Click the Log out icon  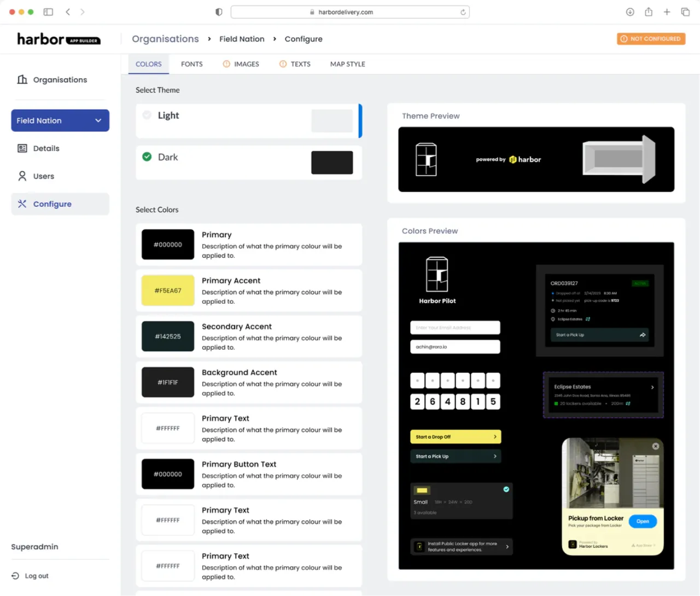pyautogui.click(x=15, y=576)
